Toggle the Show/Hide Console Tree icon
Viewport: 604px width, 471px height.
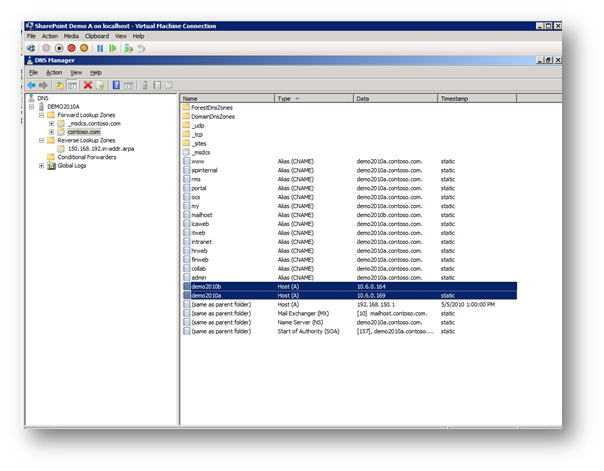72,85
